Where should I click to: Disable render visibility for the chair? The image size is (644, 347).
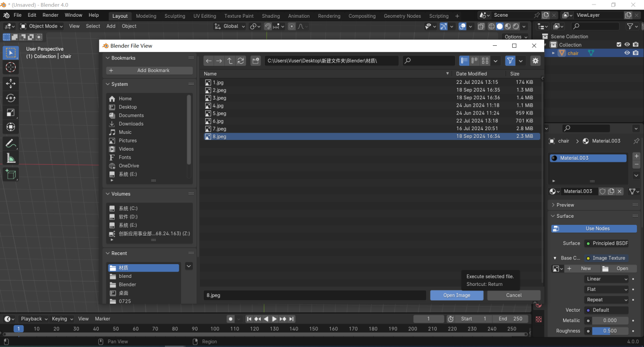pos(635,53)
